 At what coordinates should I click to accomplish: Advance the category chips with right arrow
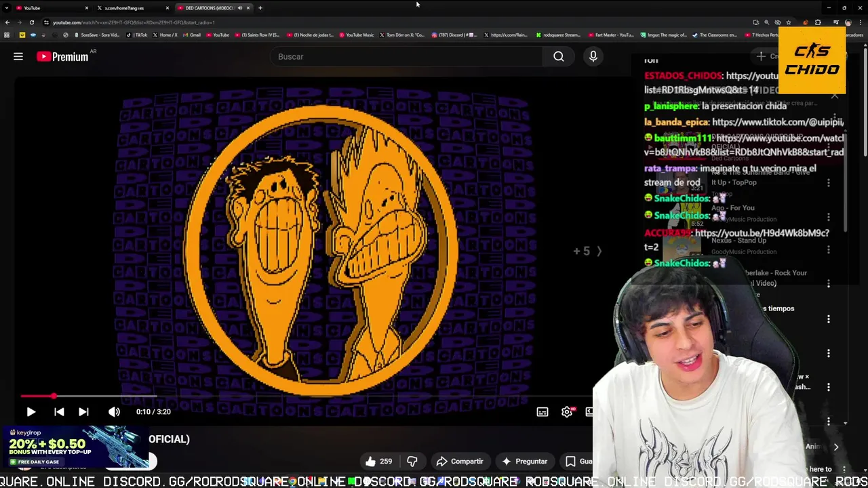pyautogui.click(x=836, y=447)
